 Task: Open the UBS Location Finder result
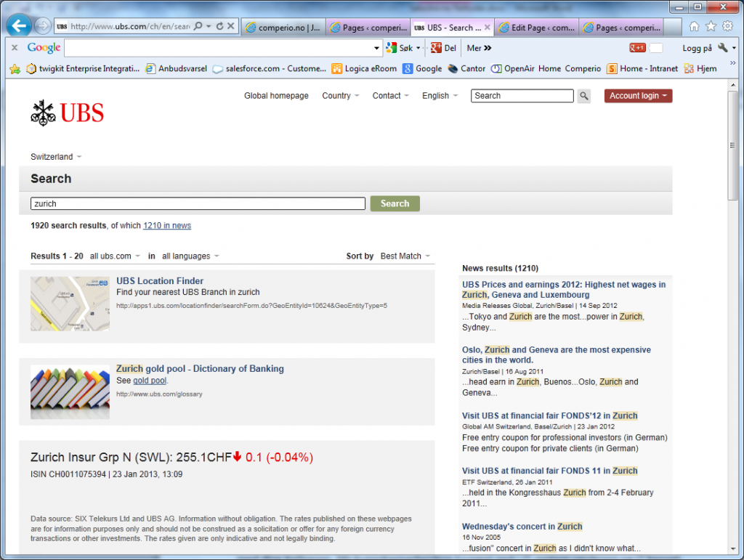160,280
